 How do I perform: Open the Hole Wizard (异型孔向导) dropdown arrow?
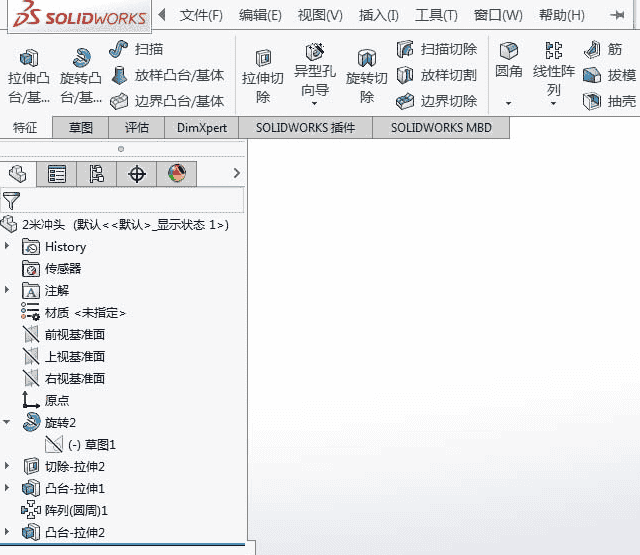[x=314, y=103]
